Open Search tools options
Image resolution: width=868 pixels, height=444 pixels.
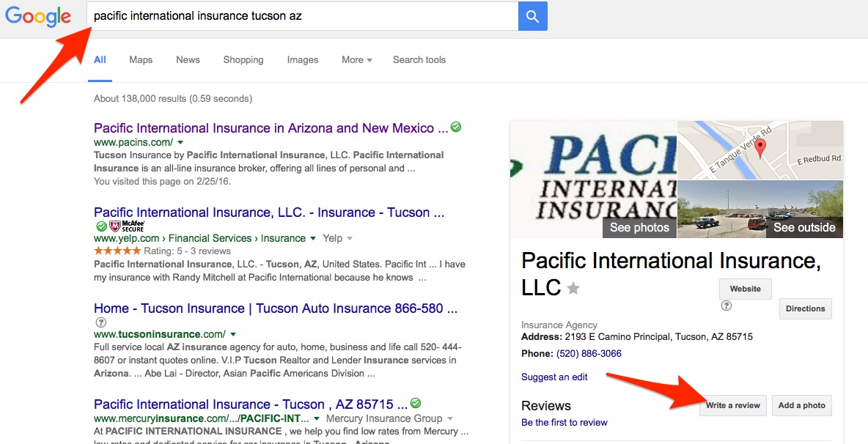419,60
